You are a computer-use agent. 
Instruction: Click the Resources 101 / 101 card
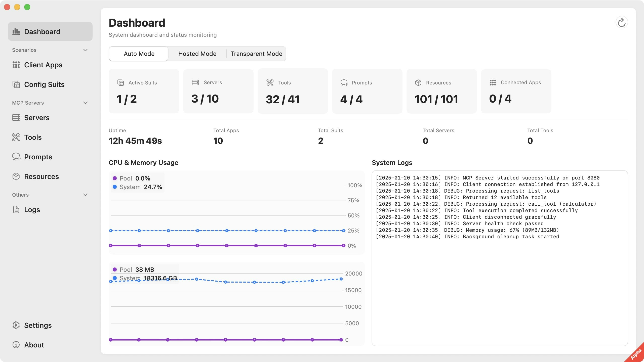tap(442, 91)
